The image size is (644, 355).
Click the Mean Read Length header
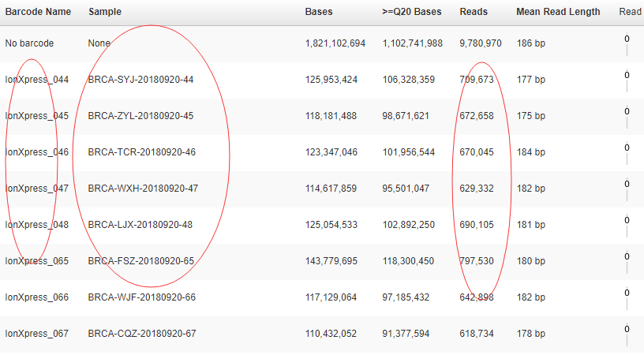click(558, 12)
